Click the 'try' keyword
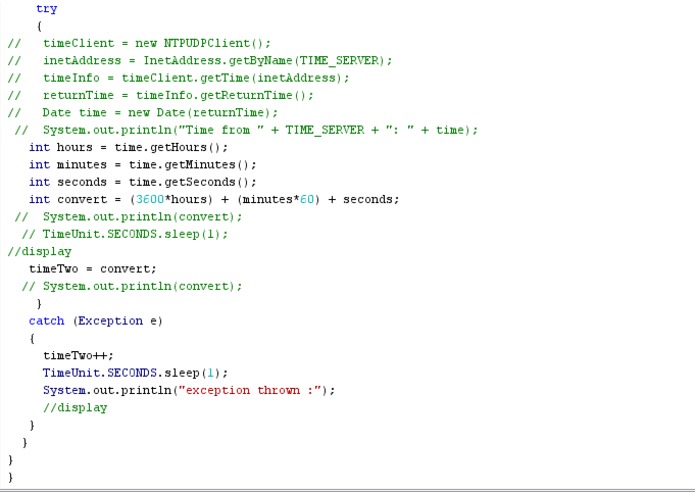695x494 pixels. click(x=47, y=9)
